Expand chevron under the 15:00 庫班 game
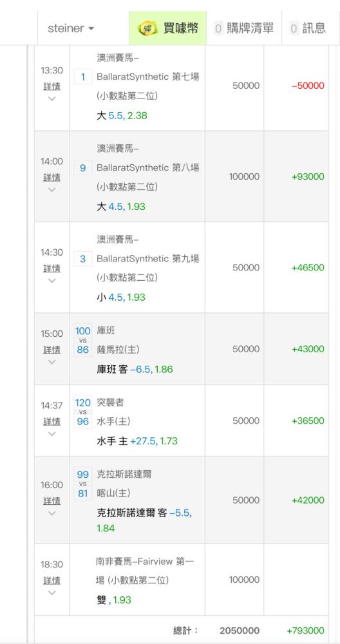 pos(52,362)
